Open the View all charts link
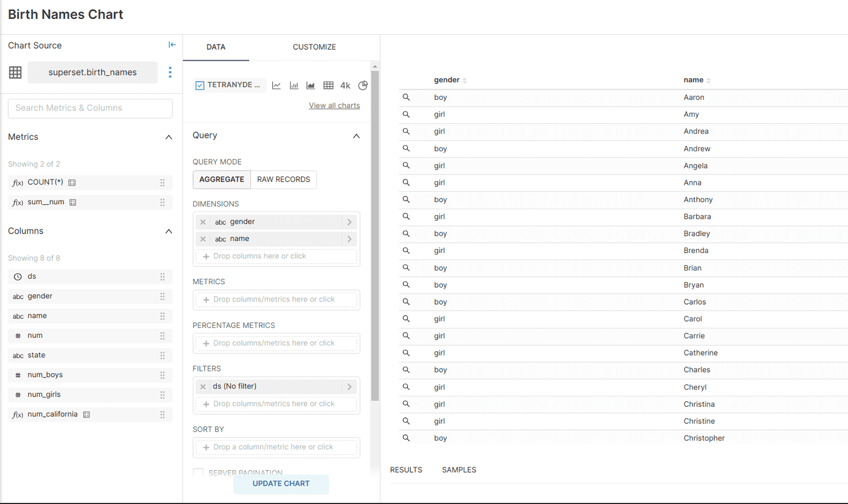 tap(334, 105)
